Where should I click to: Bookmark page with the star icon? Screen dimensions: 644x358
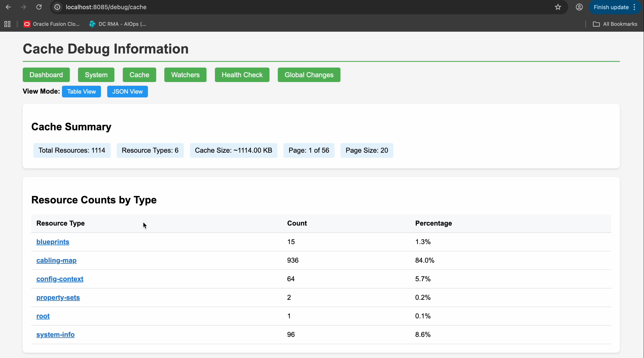pos(558,7)
